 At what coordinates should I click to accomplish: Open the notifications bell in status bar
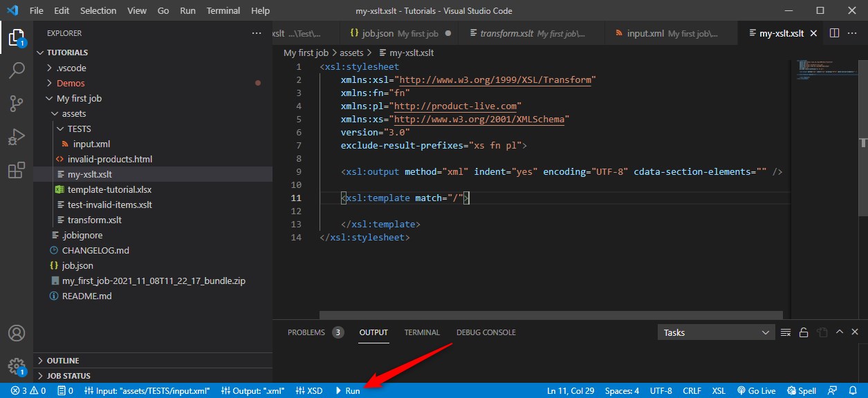(x=854, y=390)
